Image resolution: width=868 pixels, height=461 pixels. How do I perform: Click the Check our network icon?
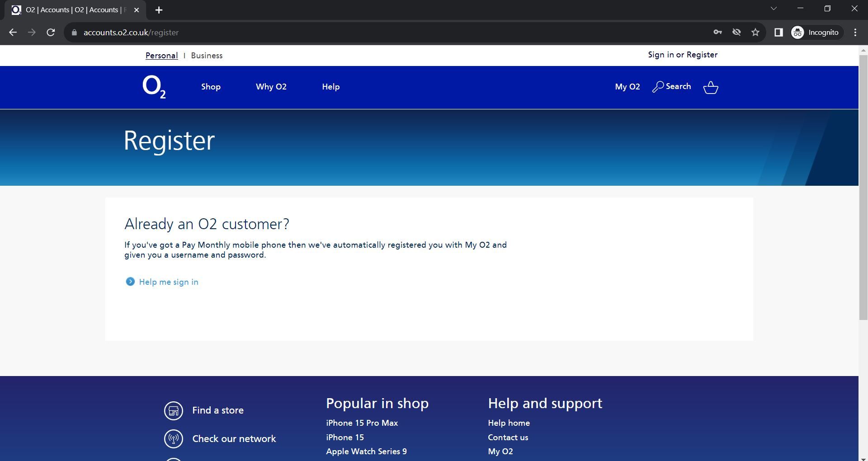click(x=174, y=438)
